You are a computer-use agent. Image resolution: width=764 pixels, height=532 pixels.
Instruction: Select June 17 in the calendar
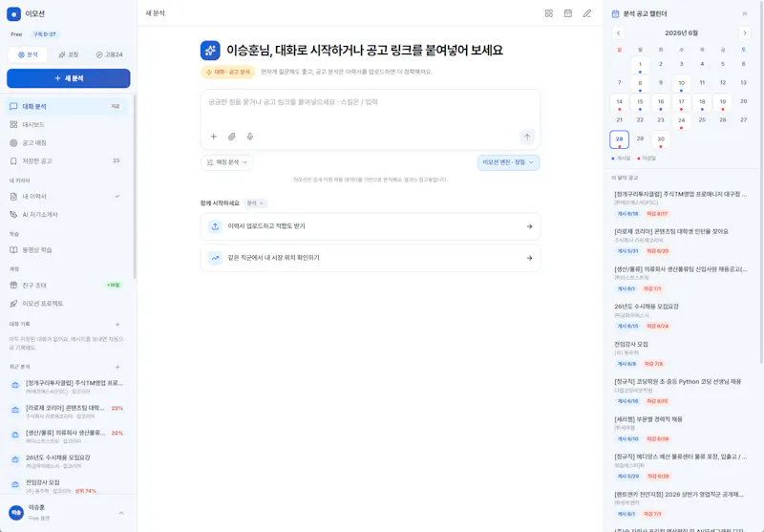(x=681, y=102)
